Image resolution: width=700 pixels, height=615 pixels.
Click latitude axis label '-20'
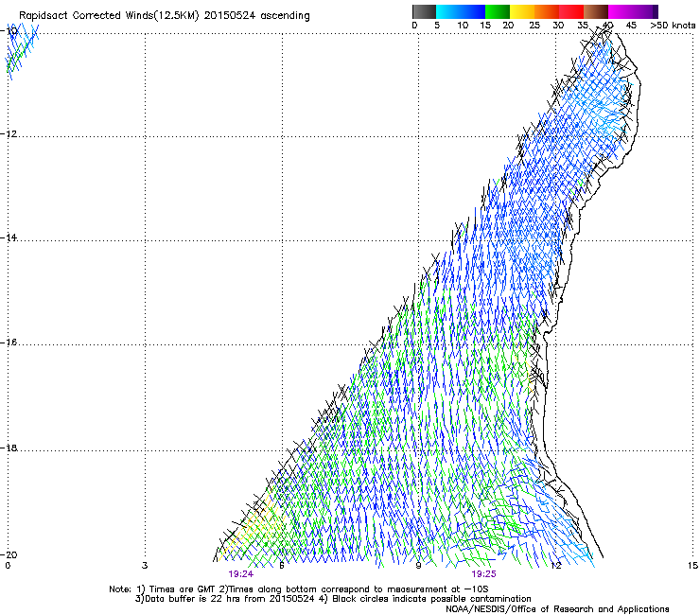(9, 554)
